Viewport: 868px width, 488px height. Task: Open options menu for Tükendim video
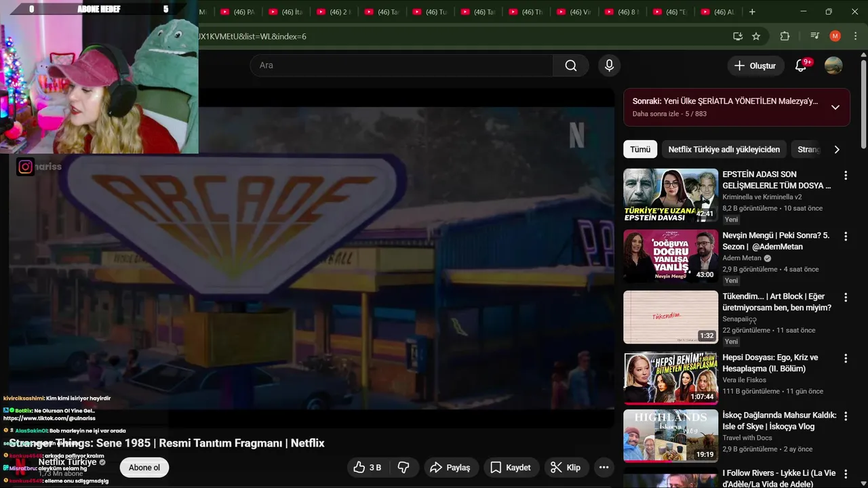click(x=846, y=298)
